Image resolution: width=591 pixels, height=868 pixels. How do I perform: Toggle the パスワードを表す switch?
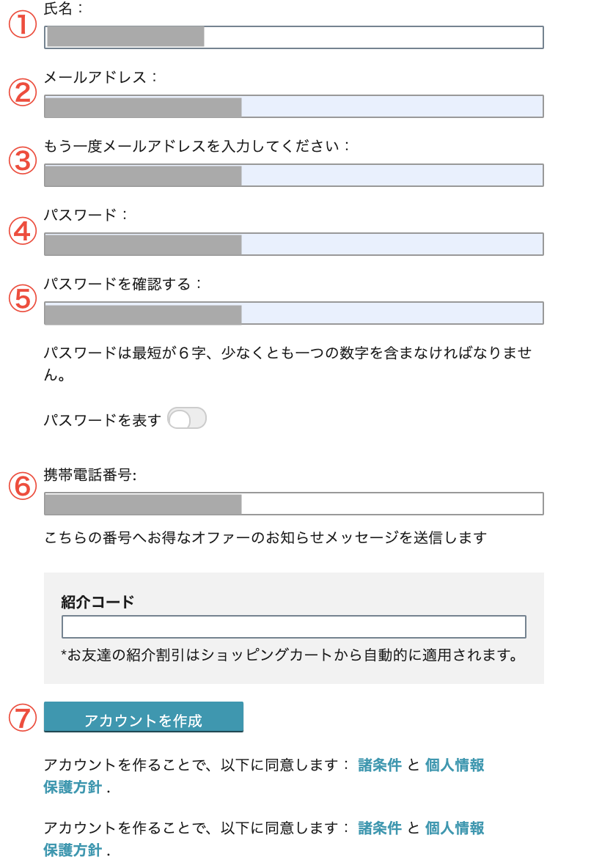(187, 419)
